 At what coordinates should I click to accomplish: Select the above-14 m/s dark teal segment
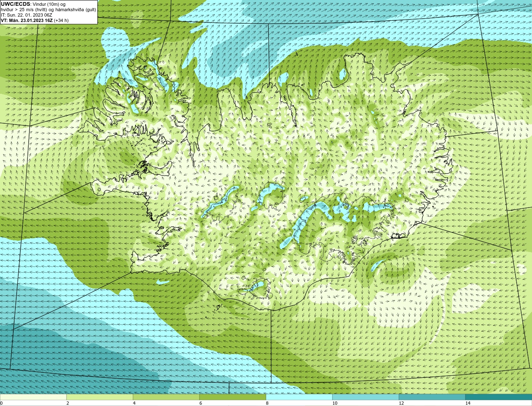click(x=499, y=397)
